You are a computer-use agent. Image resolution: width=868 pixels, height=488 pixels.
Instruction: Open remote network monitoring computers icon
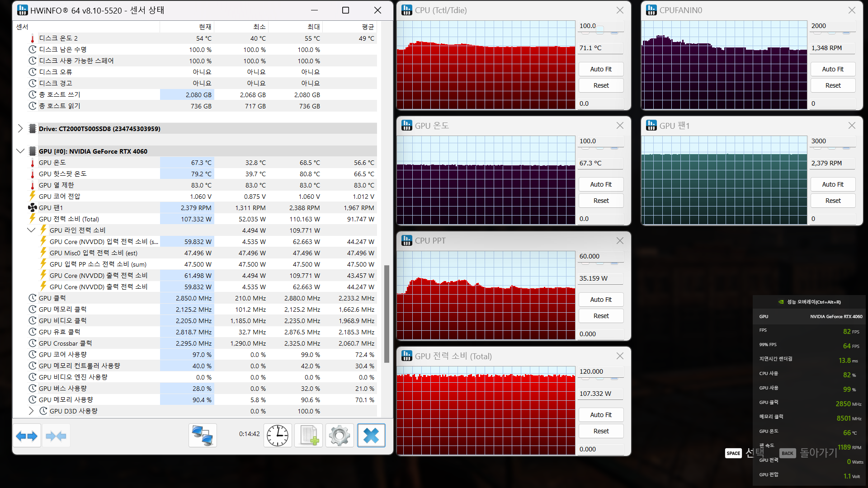[203, 436]
